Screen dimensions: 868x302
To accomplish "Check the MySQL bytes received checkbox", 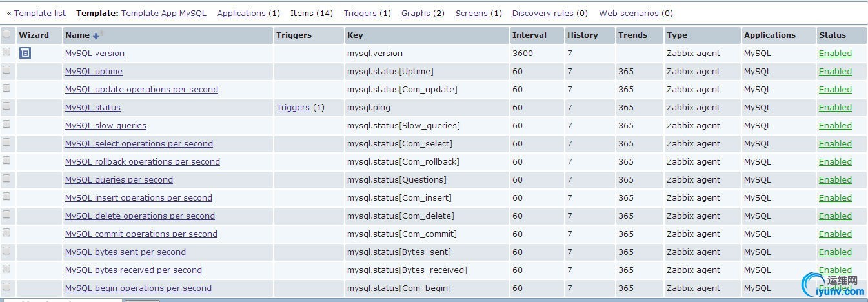I will click(x=6, y=268).
